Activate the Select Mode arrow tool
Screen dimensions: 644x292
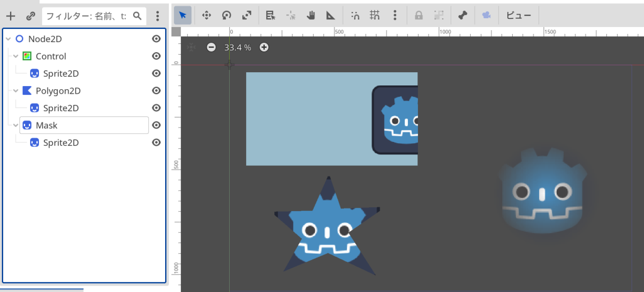tap(183, 16)
